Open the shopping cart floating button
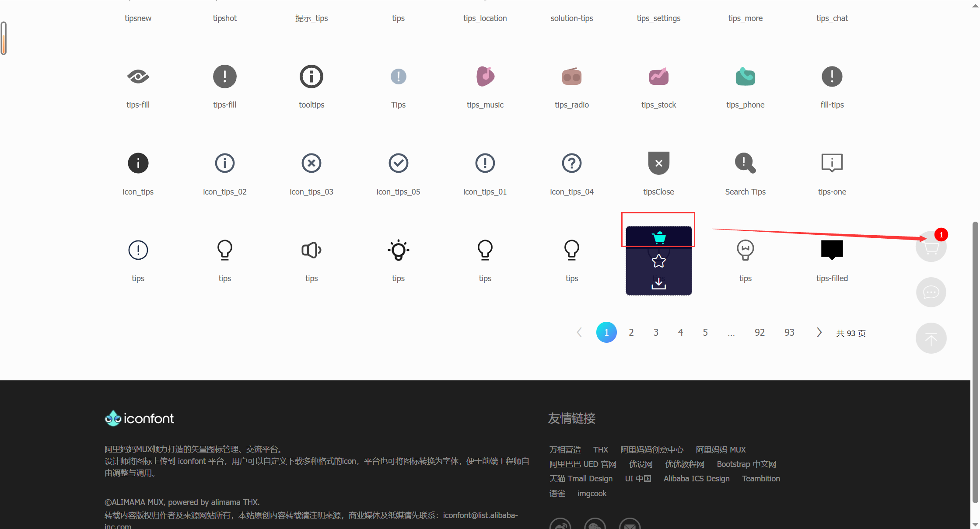Screen dimensions: 980x529 coord(931,247)
